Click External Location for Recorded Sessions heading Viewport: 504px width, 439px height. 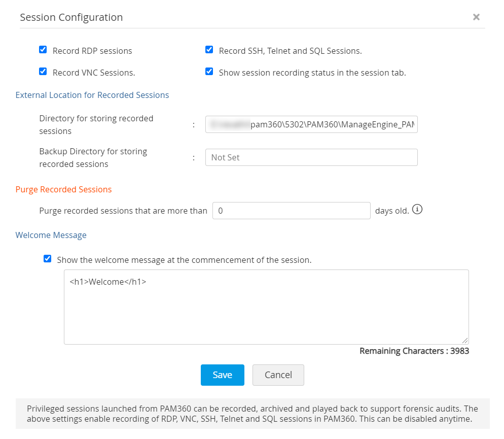point(92,95)
